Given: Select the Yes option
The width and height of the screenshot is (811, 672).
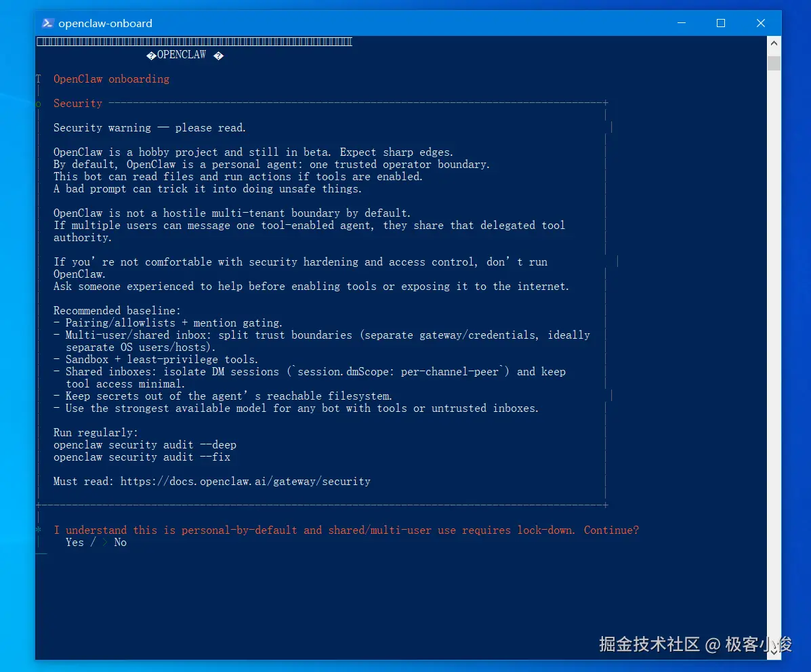Looking at the screenshot, I should tap(75, 542).
